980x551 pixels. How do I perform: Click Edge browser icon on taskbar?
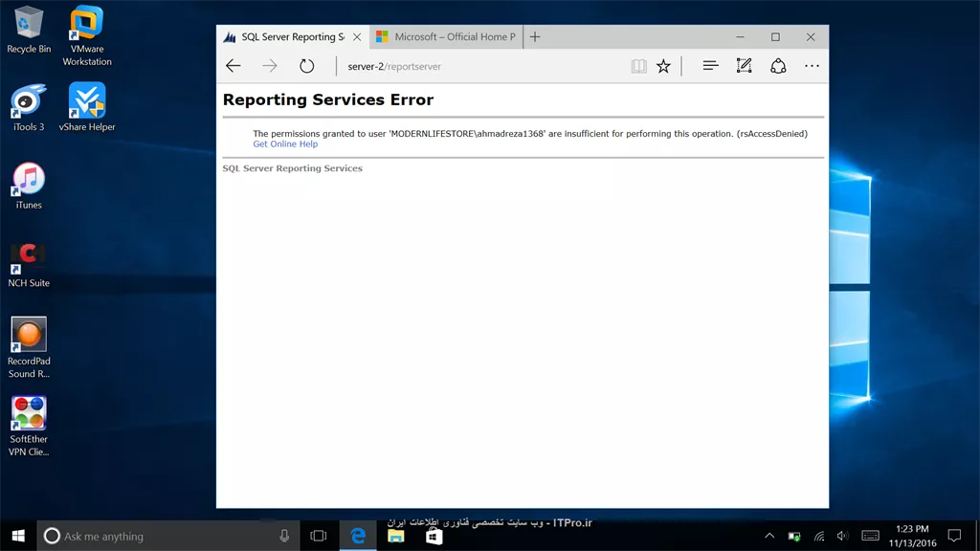(358, 536)
